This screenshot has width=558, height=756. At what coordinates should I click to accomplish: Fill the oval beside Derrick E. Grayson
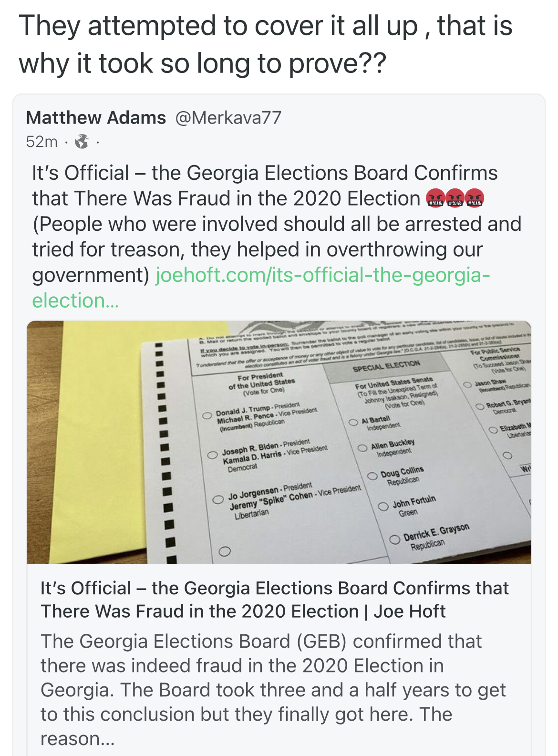pyautogui.click(x=394, y=539)
